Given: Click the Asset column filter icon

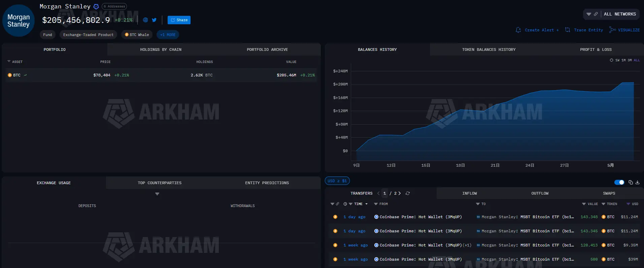Looking at the screenshot, I should coord(9,62).
